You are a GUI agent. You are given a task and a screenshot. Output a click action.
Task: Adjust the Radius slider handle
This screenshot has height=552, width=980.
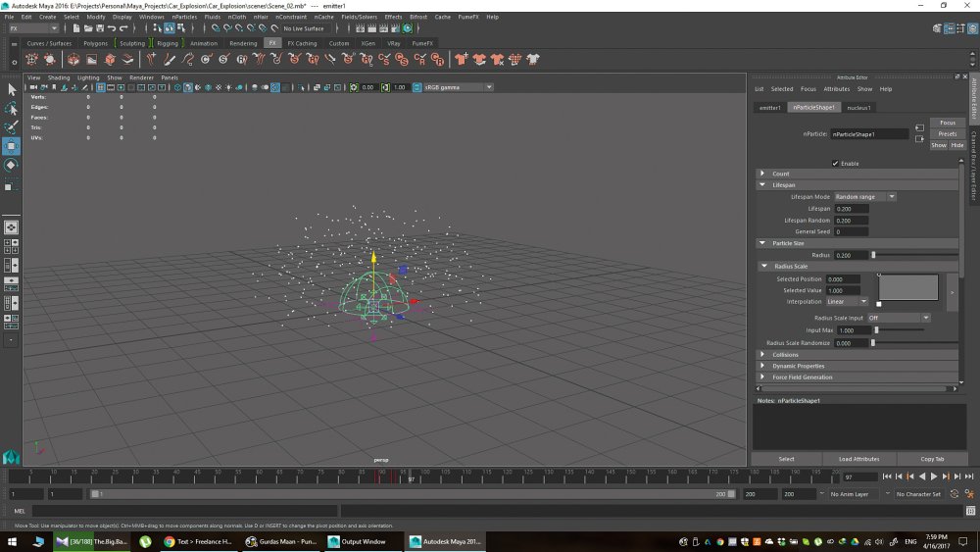pyautogui.click(x=873, y=255)
